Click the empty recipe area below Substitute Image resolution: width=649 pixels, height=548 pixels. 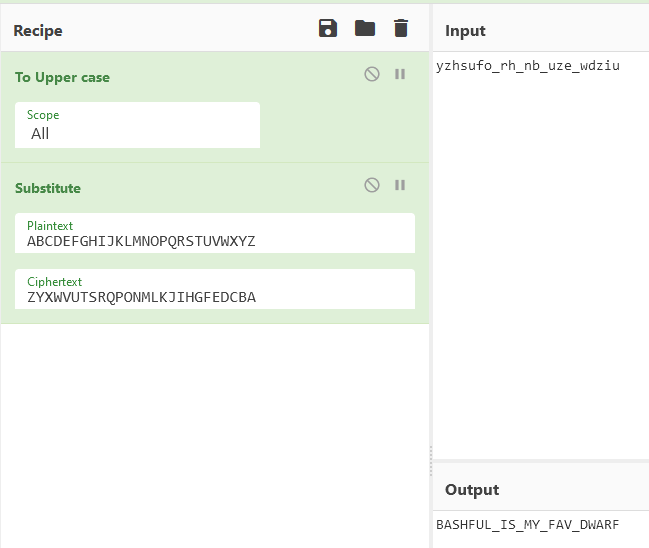pyautogui.click(x=215, y=435)
